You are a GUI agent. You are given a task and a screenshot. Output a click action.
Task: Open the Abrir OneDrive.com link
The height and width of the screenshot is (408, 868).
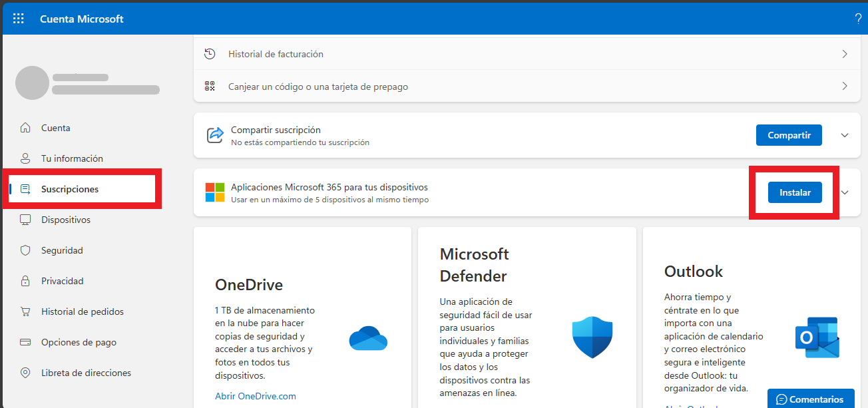coord(256,395)
